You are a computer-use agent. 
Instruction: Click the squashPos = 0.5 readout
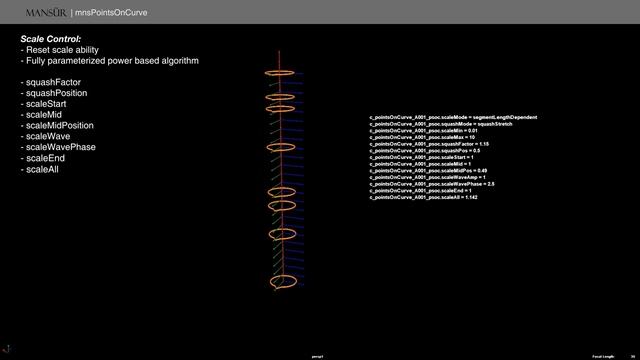pos(424,151)
